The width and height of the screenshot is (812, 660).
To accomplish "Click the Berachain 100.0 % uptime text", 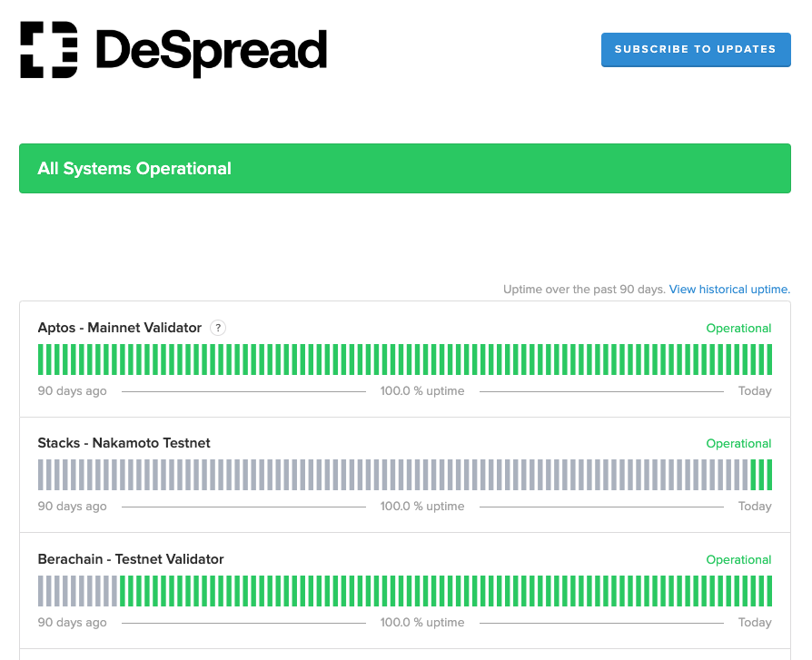I will 422,622.
